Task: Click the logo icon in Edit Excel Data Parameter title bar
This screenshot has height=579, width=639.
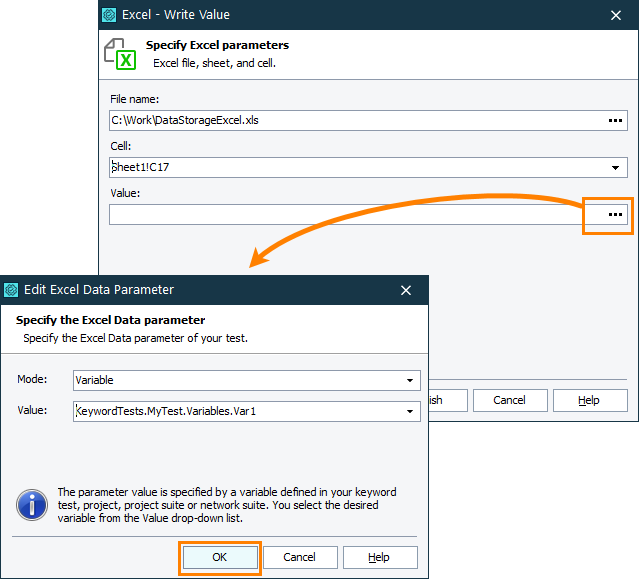Action: pos(11,290)
